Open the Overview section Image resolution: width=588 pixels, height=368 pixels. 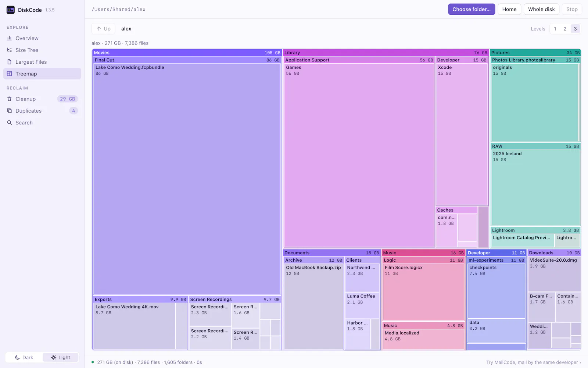pos(42,38)
